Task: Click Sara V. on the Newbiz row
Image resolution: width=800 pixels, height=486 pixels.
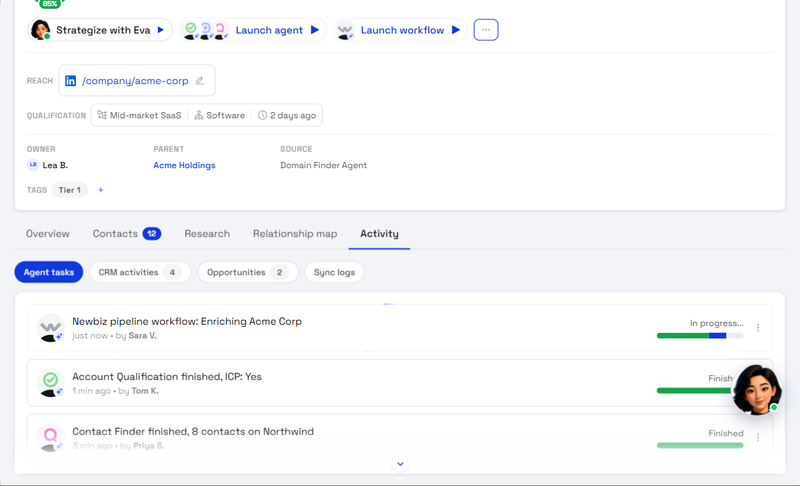Action: pos(142,336)
